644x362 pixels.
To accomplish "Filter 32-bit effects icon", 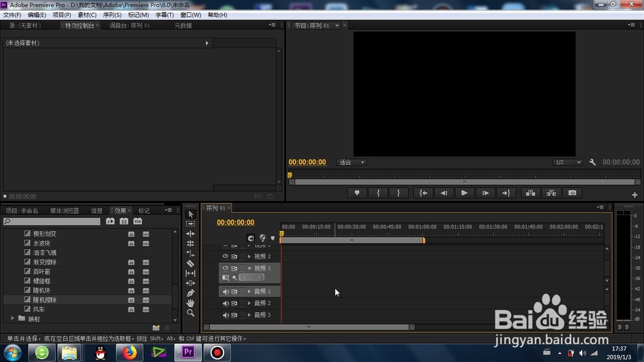I will click(124, 221).
